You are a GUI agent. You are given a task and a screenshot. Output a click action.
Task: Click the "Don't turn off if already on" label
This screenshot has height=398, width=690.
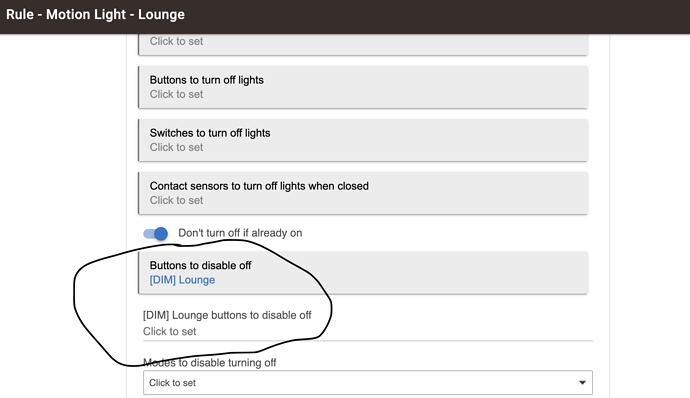(x=240, y=233)
